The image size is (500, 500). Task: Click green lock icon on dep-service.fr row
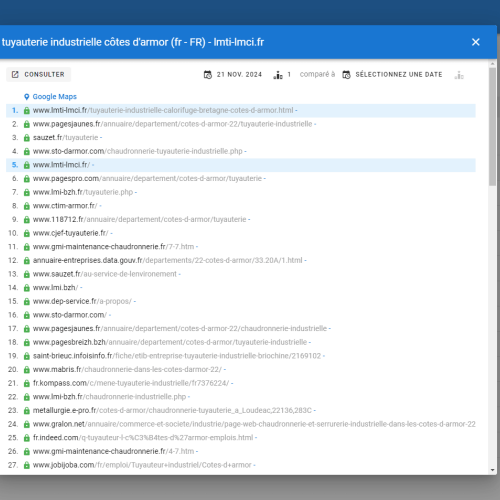[x=27, y=302]
